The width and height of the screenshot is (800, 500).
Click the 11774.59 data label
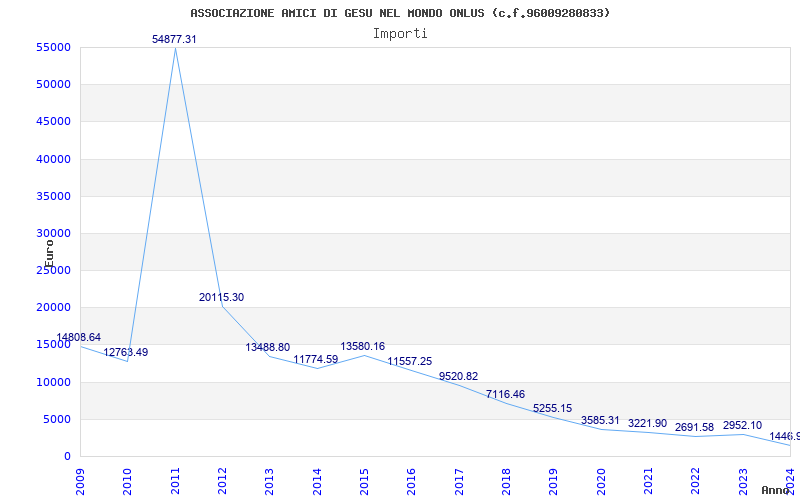(316, 359)
